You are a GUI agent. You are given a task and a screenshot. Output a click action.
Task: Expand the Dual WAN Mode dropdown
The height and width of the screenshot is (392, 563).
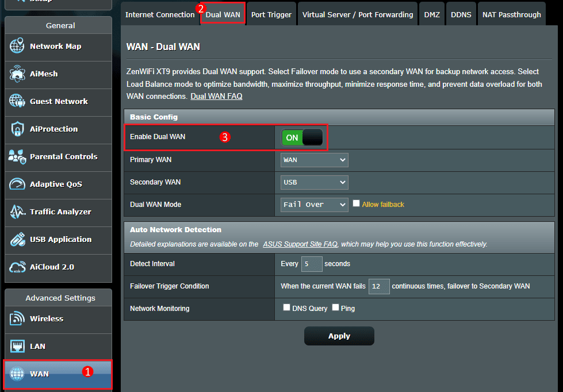click(314, 205)
